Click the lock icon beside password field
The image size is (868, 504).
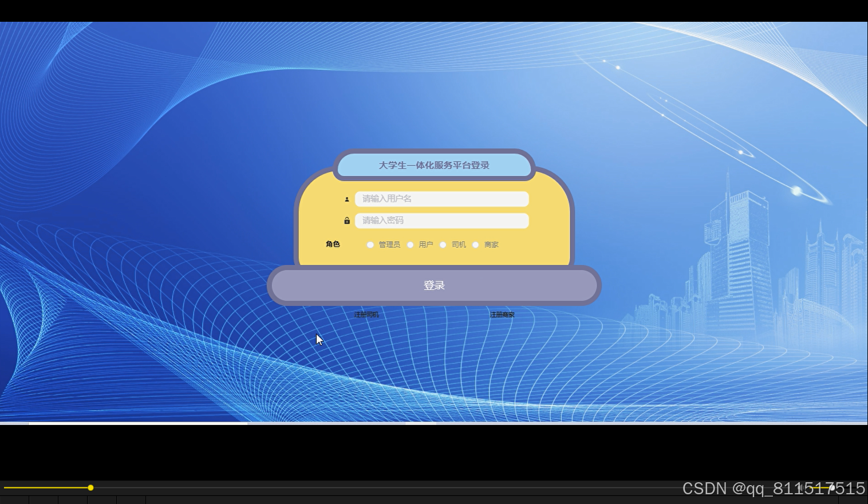pyautogui.click(x=347, y=220)
